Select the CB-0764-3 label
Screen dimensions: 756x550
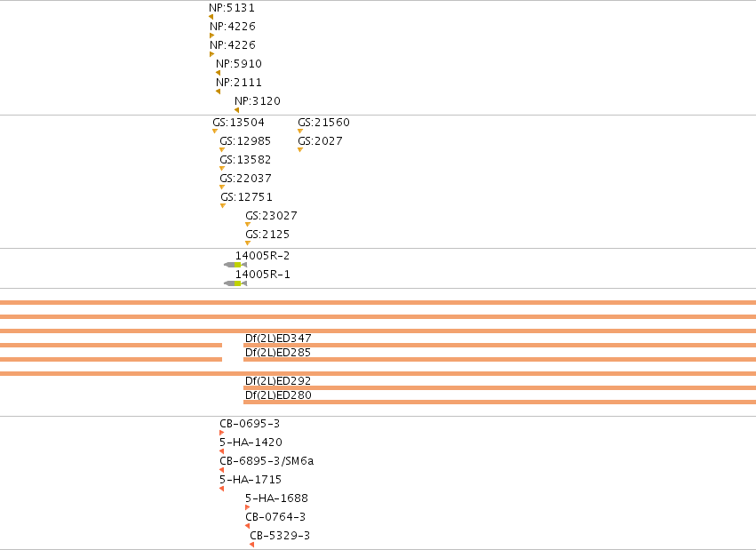275,517
